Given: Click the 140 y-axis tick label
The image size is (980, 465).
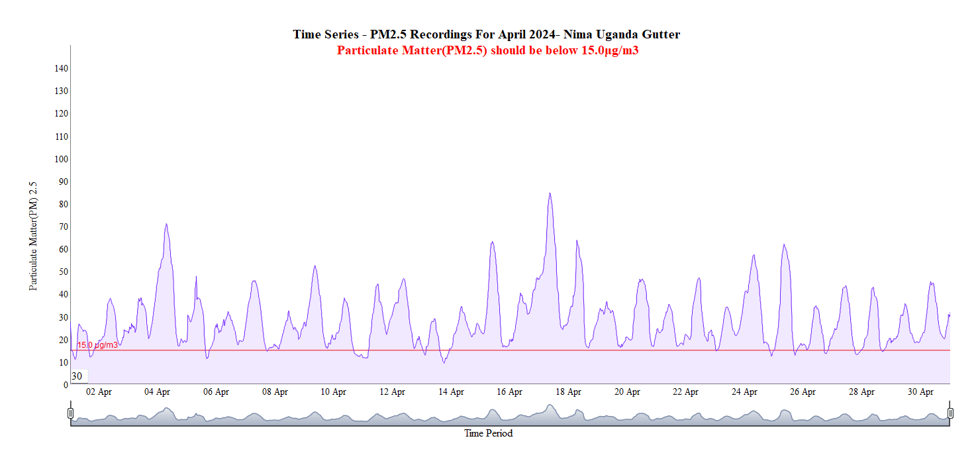Looking at the screenshot, I should (61, 68).
